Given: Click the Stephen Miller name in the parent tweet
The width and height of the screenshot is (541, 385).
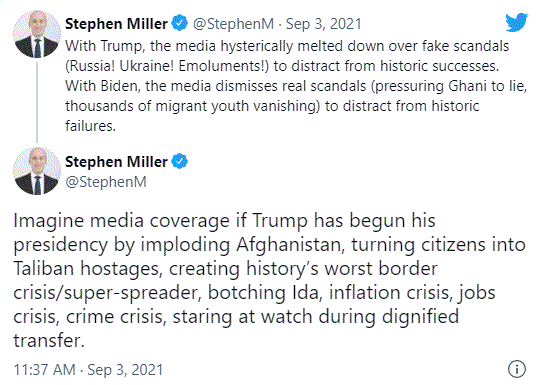Looking at the screenshot, I should [x=116, y=24].
